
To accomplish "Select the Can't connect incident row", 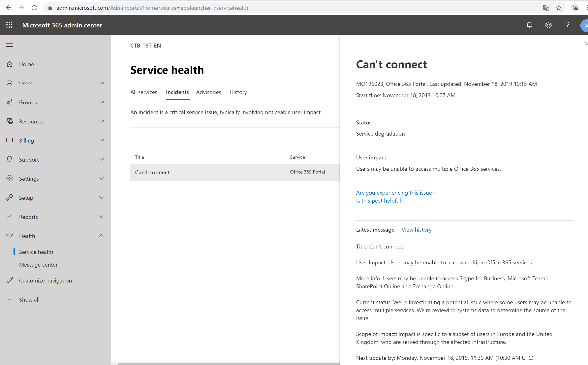I will coord(235,172).
